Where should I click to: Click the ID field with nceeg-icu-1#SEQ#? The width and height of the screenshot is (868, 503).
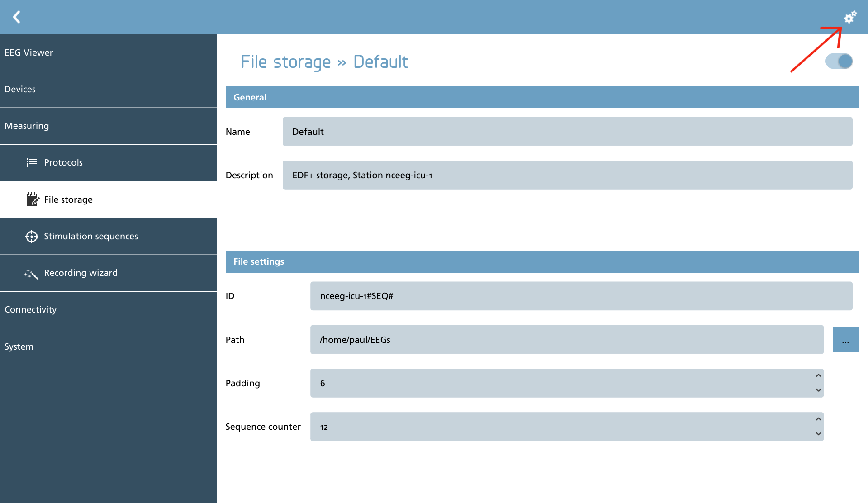click(581, 296)
